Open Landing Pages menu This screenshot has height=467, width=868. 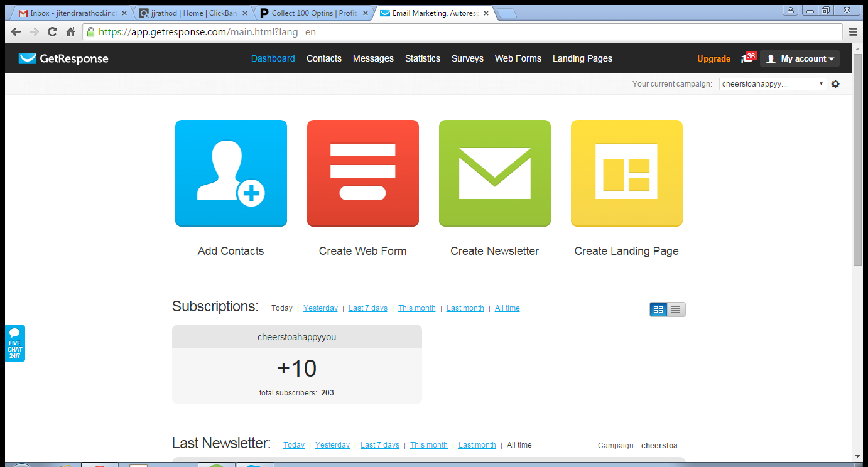pos(582,58)
